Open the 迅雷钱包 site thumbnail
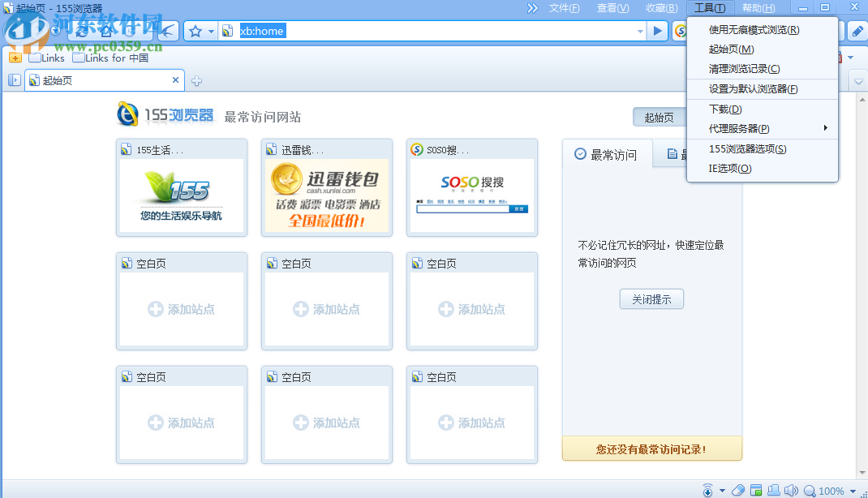Image resolution: width=868 pixels, height=498 pixels. click(327, 187)
